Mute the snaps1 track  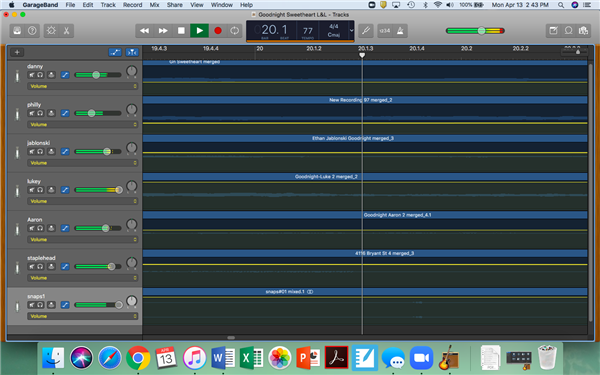click(x=32, y=305)
